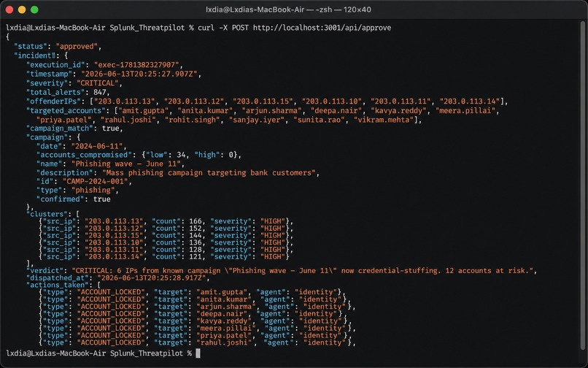Minimize the terminal with the yellow button

[22, 9]
